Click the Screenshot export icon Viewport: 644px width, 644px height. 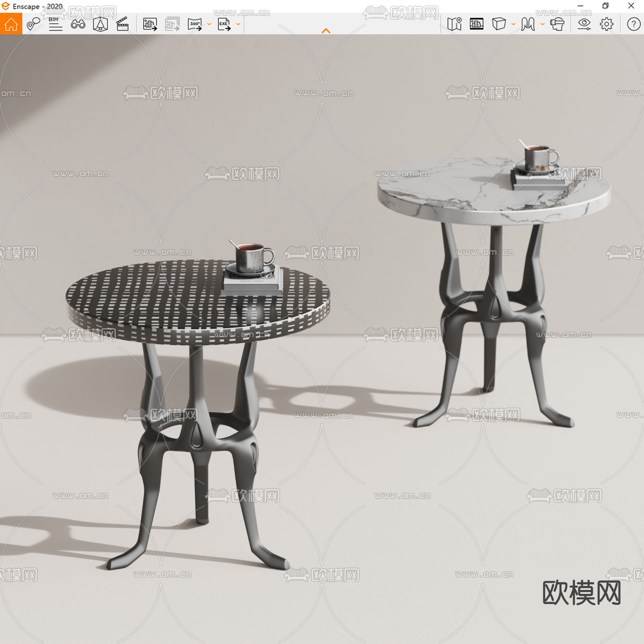click(x=150, y=24)
